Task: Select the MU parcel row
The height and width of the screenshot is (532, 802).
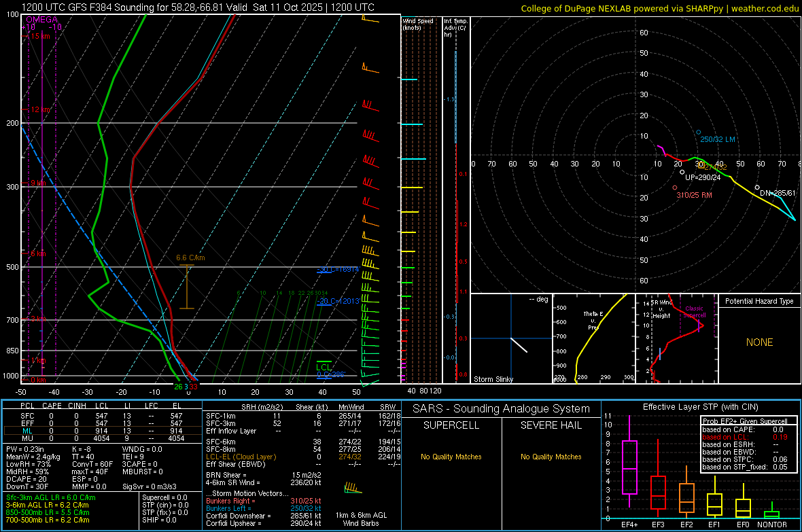Action: tap(102, 438)
